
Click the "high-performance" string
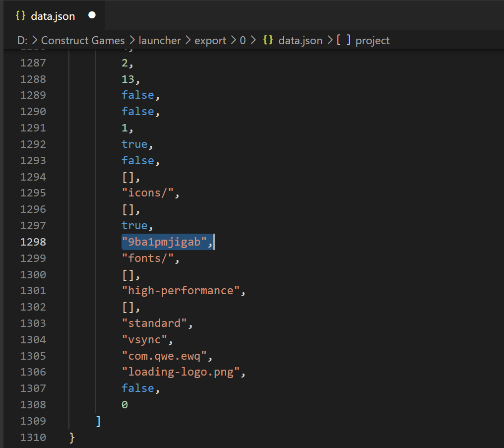coord(181,291)
